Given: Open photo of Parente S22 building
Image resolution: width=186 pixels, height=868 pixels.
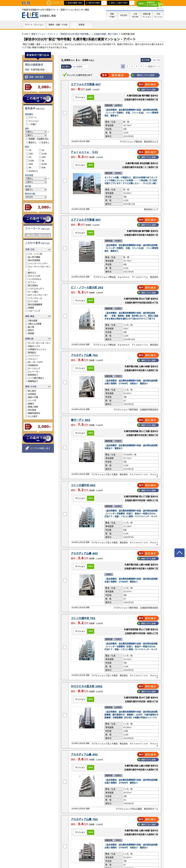Looking at the screenshot, I should point(87,184).
